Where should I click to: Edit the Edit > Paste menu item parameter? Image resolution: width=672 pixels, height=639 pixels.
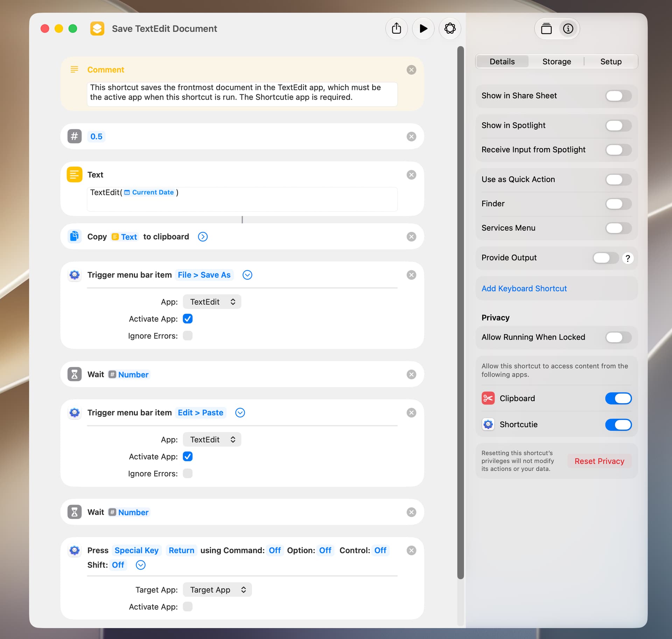[201, 412]
